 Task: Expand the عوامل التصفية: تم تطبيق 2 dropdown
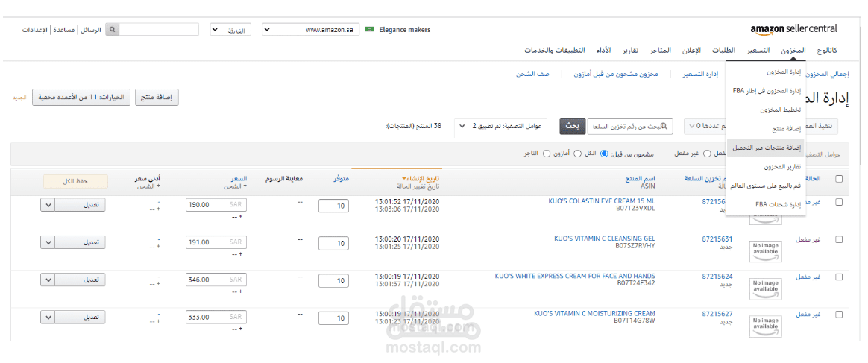(x=500, y=126)
